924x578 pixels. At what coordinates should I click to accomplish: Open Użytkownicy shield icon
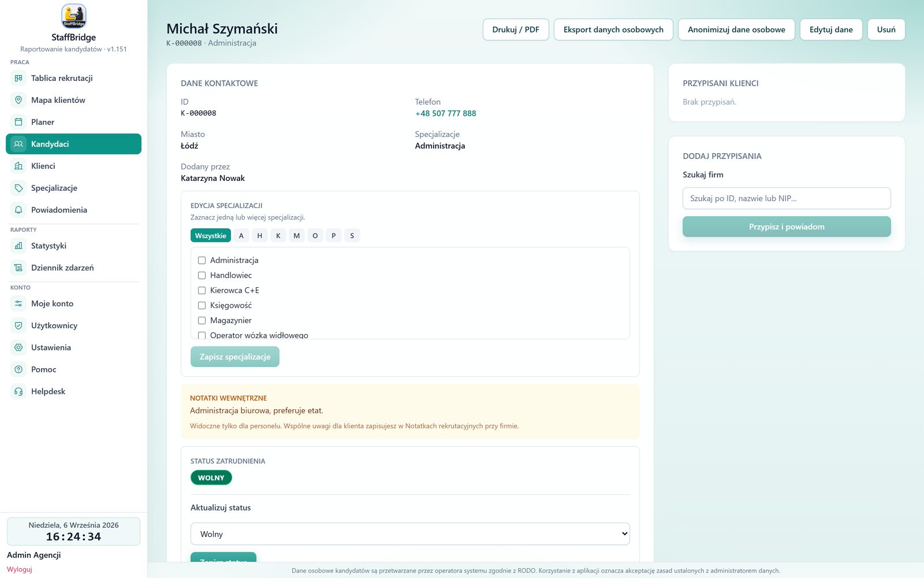[18, 325]
